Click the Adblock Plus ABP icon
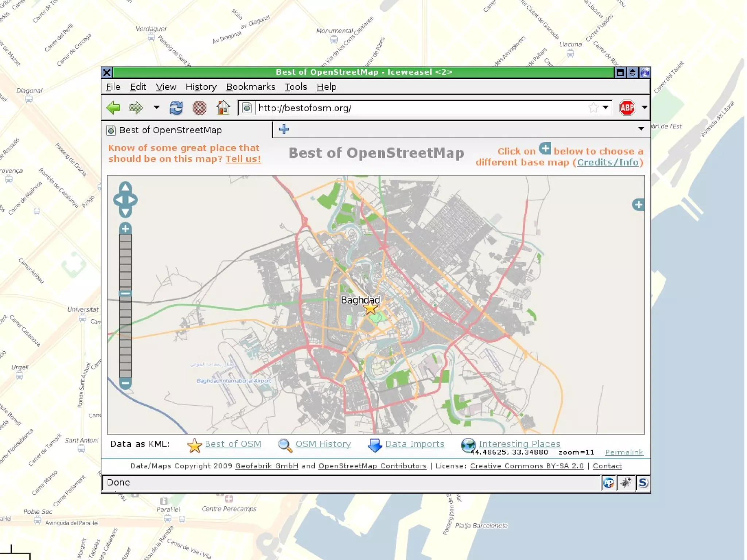This screenshot has width=747, height=560. click(627, 108)
